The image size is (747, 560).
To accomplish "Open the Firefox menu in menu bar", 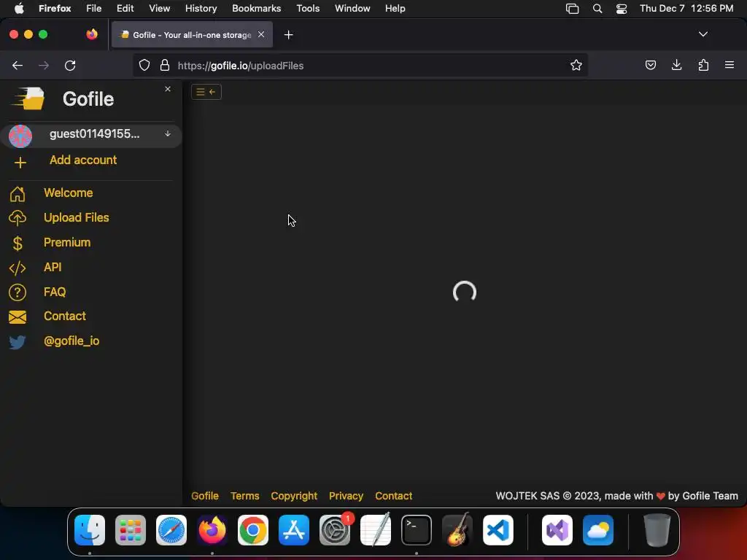I will [x=55, y=9].
